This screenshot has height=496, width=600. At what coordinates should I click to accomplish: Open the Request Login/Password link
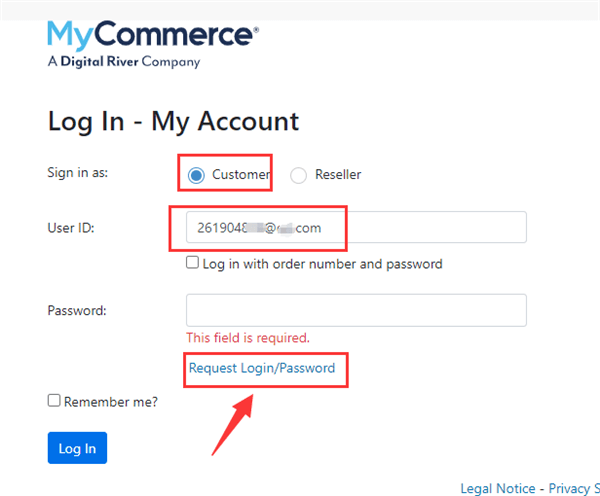point(262,368)
